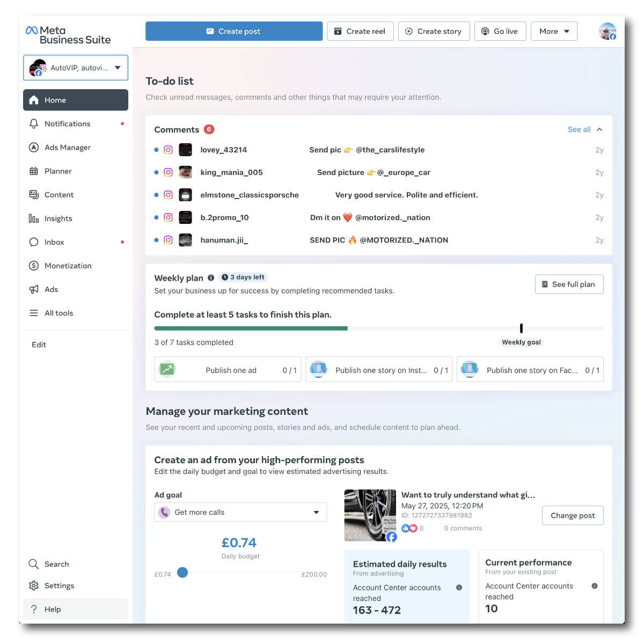Click the Publish one ad chart icon
Screen dimensions: 644x644
[167, 369]
